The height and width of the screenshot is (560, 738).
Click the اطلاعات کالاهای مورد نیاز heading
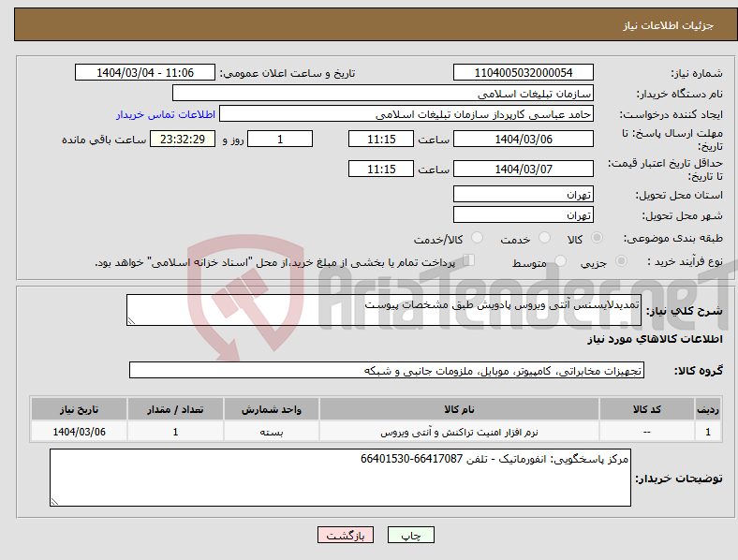655,339
